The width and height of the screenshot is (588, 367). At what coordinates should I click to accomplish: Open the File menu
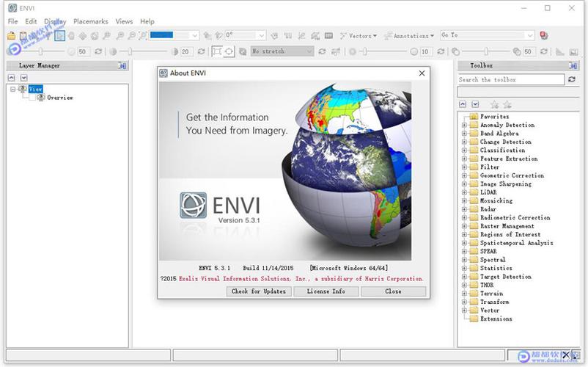[x=12, y=21]
